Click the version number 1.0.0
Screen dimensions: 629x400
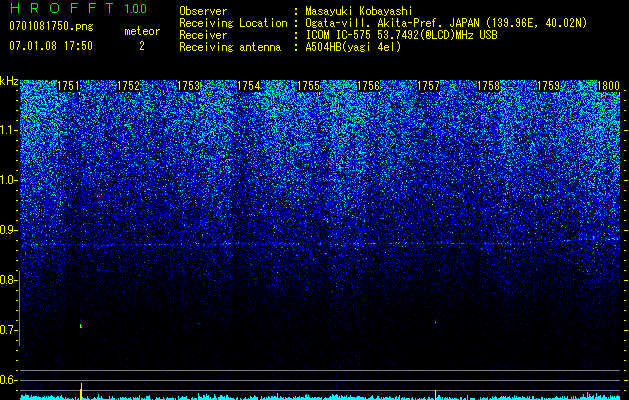tap(136, 8)
